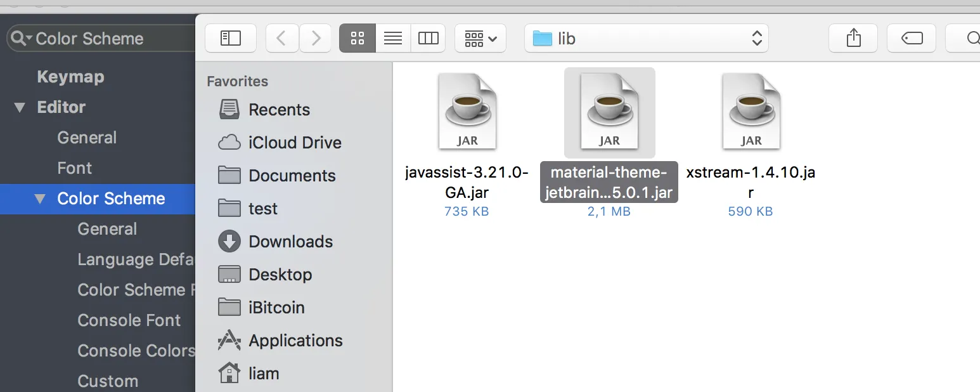The image size is (980, 392).
Task: Switch to list view in Finder
Action: coord(393,39)
